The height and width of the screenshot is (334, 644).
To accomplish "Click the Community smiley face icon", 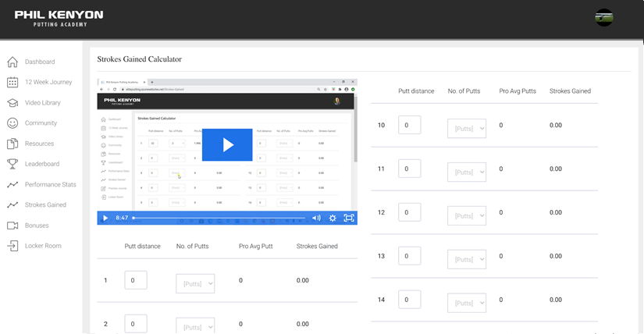I will click(12, 123).
